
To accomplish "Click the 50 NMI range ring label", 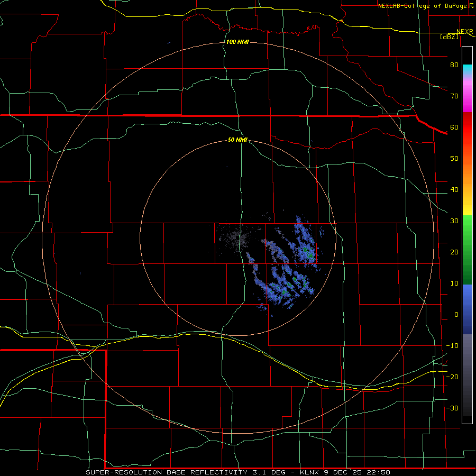I will pos(237,140).
